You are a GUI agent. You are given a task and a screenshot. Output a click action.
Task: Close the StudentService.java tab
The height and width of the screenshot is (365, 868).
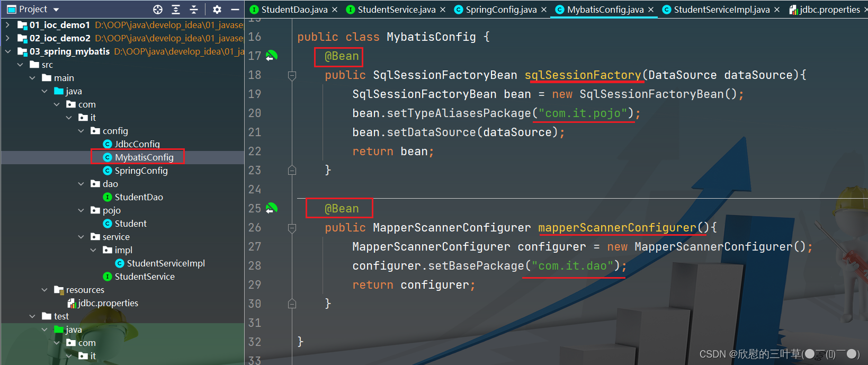tap(443, 10)
